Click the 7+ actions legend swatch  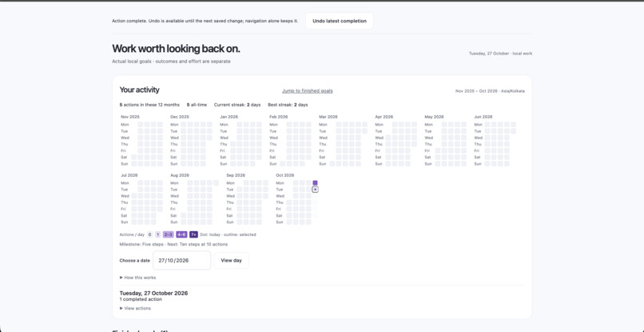click(x=193, y=234)
